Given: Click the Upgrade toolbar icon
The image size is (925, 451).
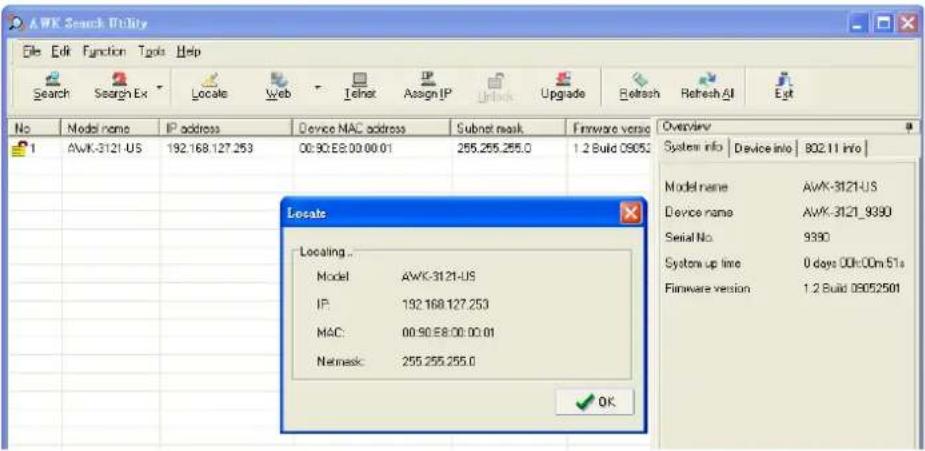Looking at the screenshot, I should pyautogui.click(x=563, y=87).
